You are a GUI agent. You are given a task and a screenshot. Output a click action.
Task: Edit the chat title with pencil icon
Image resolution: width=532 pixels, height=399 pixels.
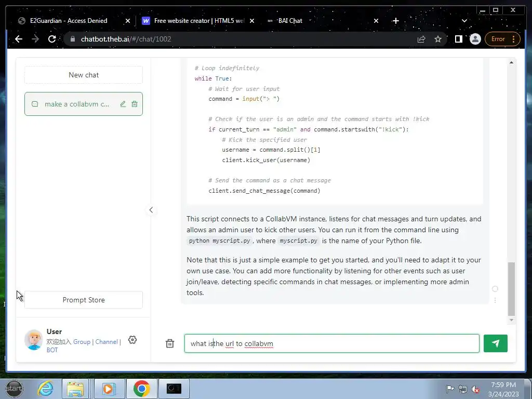(123, 104)
